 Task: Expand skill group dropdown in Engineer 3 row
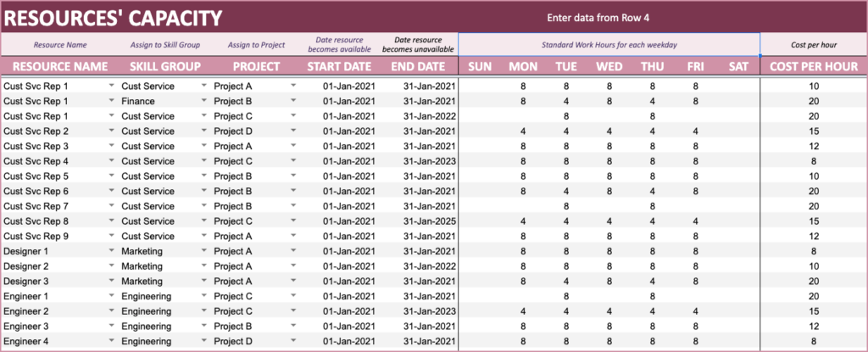click(205, 326)
